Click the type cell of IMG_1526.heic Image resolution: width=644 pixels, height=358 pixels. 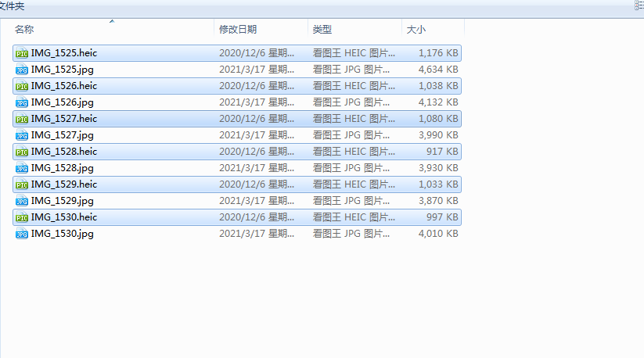[x=354, y=86]
